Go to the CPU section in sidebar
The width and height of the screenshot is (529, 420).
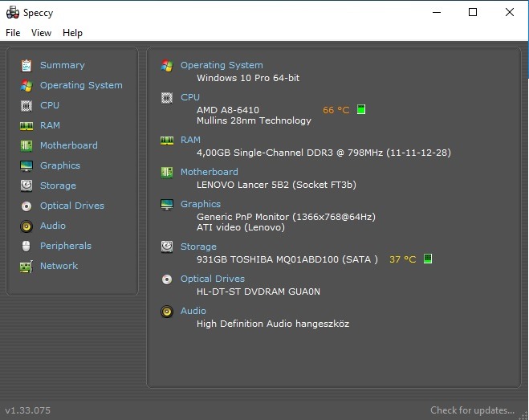50,105
